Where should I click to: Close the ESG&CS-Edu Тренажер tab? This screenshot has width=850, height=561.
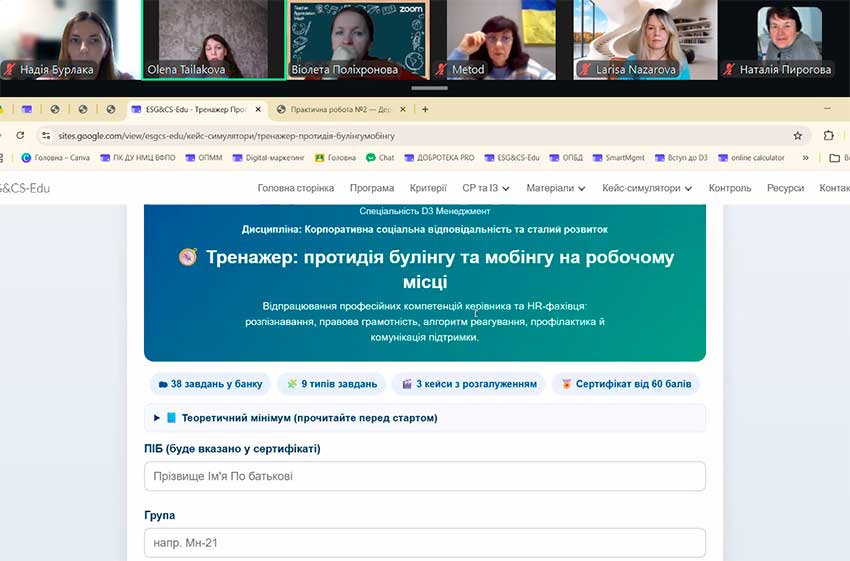pyautogui.click(x=258, y=109)
